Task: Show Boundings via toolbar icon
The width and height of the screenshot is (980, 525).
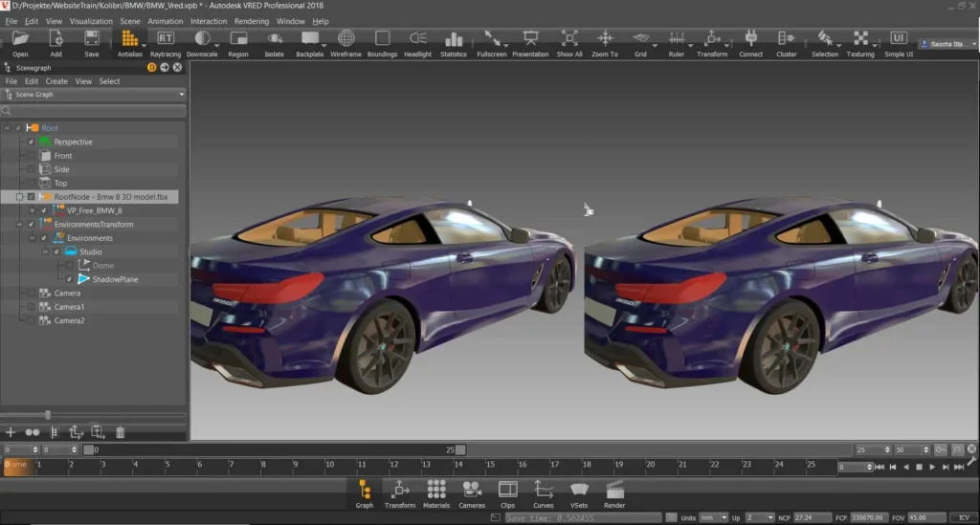Action: point(382,38)
